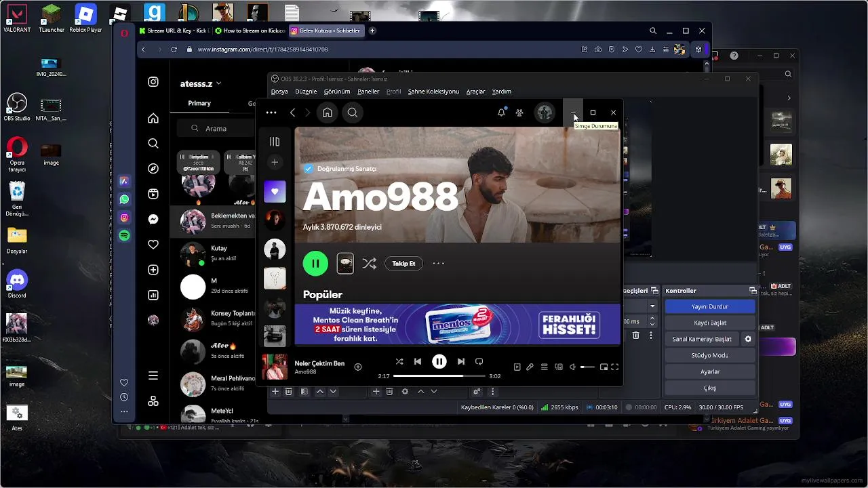
Task: Click the large green pause button on Amo988 page
Action: [x=315, y=263]
